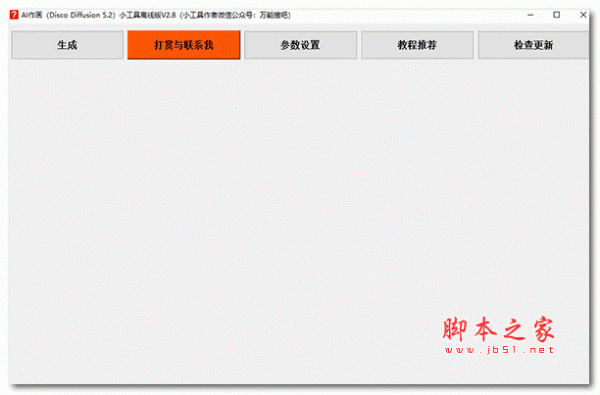Go to the 教程推荐 tab
Screen dimensions: 600x395
coord(417,45)
